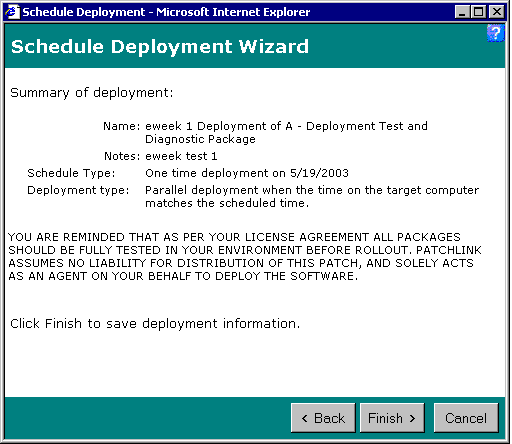Click the 'Schedule Type:' label

71,173
